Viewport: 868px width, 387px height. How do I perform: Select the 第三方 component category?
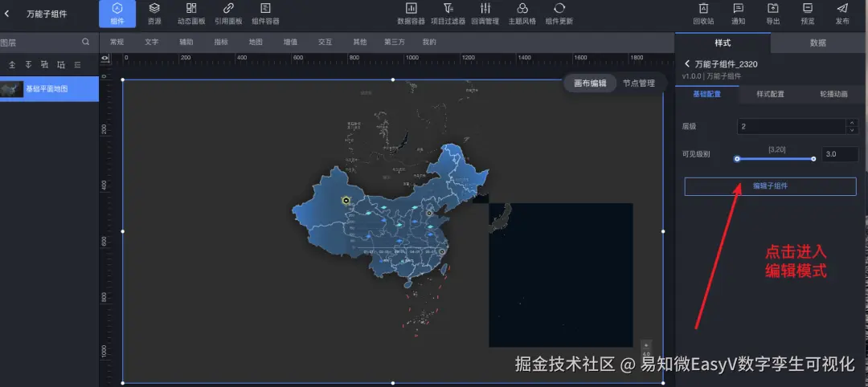(x=395, y=42)
